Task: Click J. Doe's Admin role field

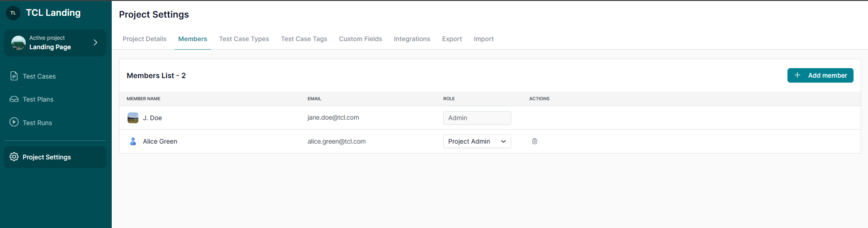Action: pos(477,118)
